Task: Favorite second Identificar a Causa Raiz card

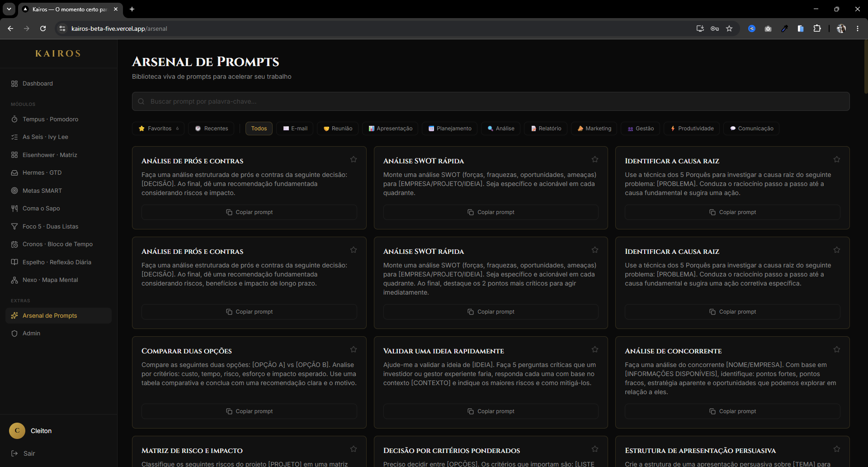Action: (837, 250)
